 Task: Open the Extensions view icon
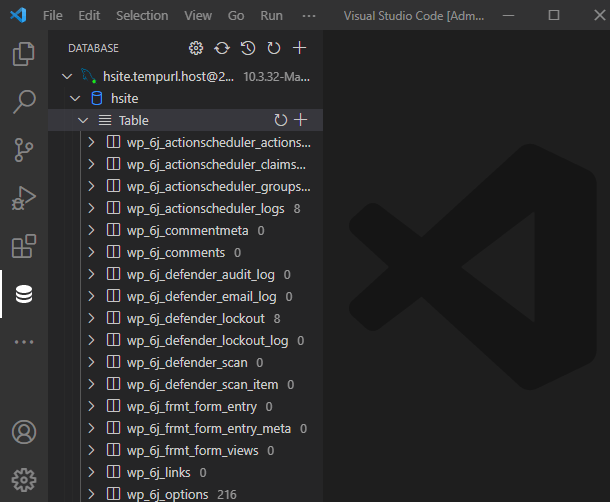point(24,246)
